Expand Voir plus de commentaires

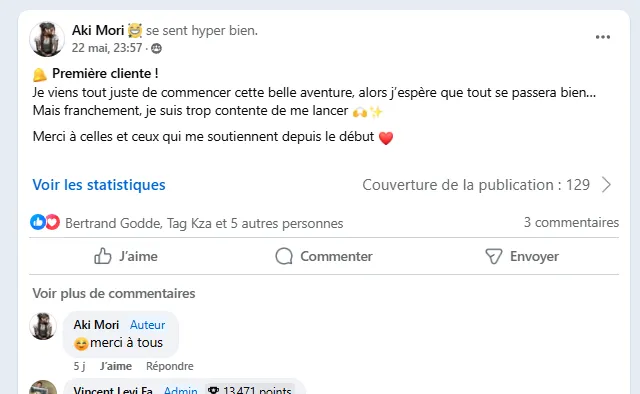point(114,294)
